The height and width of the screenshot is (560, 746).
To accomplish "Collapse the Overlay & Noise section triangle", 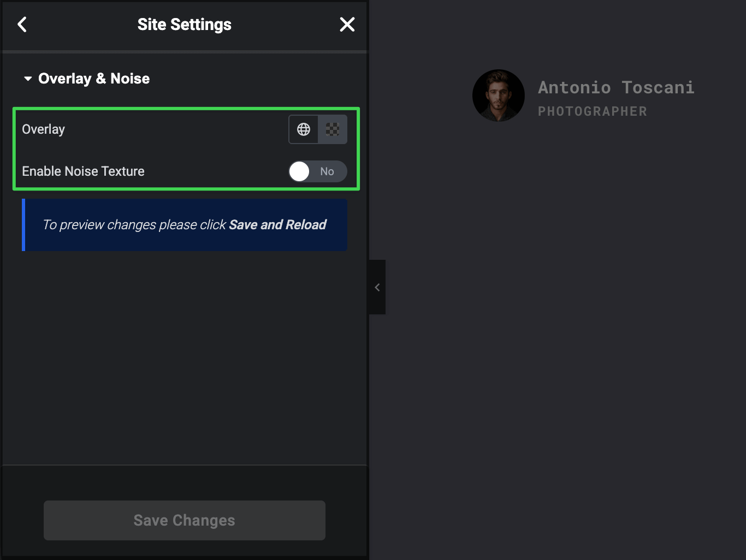I will coord(28,79).
